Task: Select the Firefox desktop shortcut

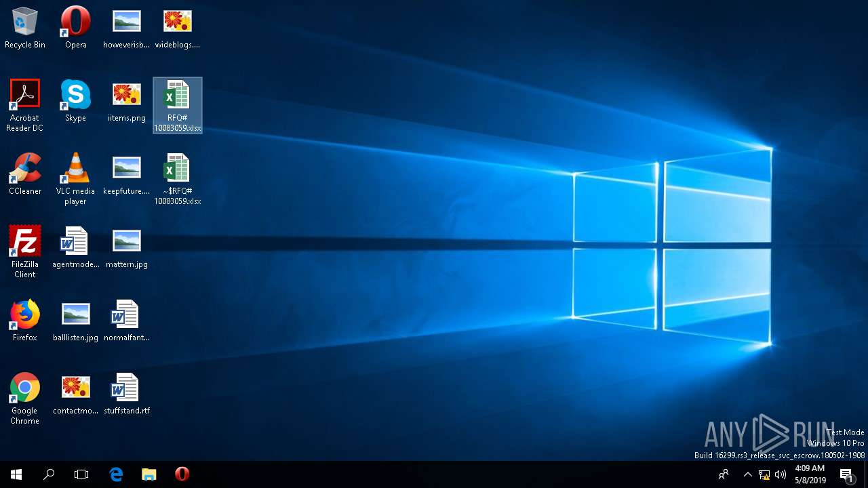Action: click(25, 321)
